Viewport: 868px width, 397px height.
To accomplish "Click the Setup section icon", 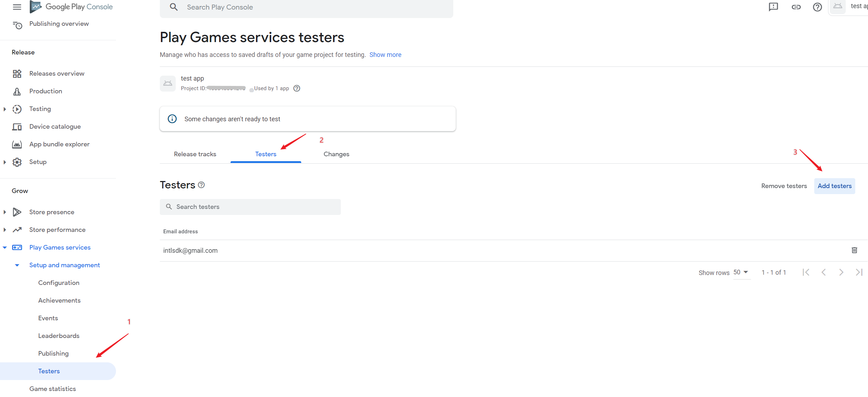I will point(17,162).
